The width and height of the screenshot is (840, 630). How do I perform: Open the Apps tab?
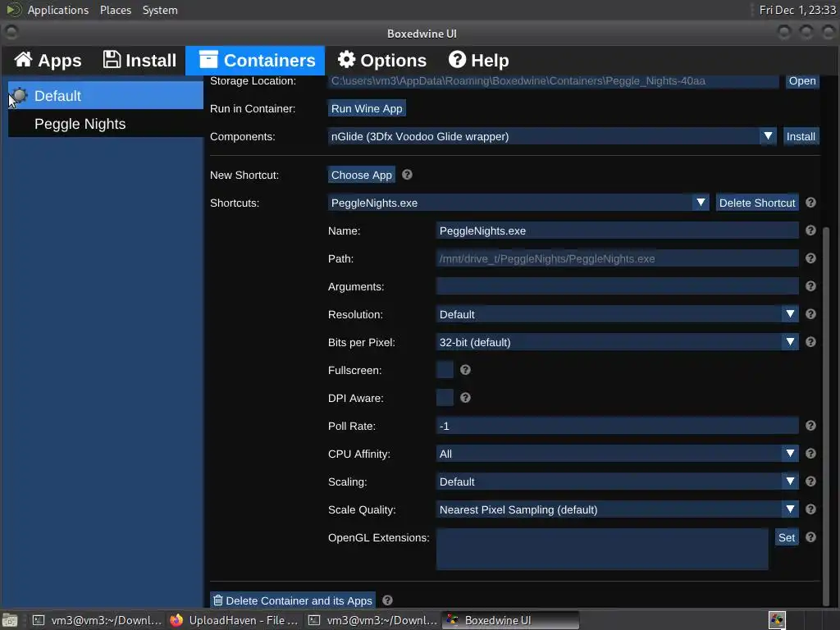[47, 61]
